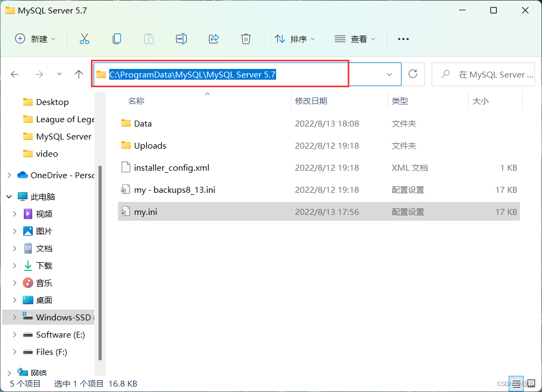Click the search box for MySQL Server
The image size is (542, 392).
(483, 74)
